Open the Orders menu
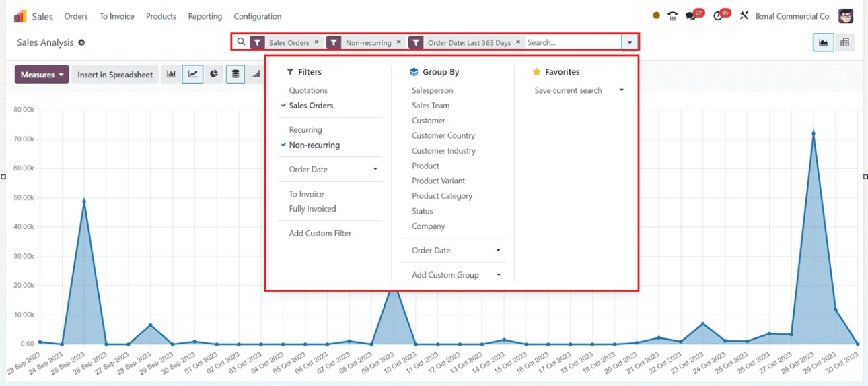 point(76,16)
